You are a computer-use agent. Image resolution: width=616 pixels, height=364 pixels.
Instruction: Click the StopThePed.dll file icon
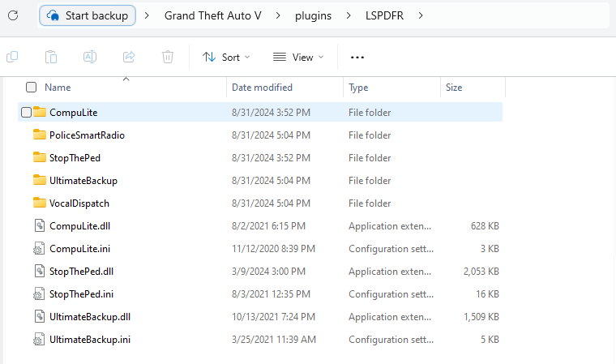click(x=39, y=272)
